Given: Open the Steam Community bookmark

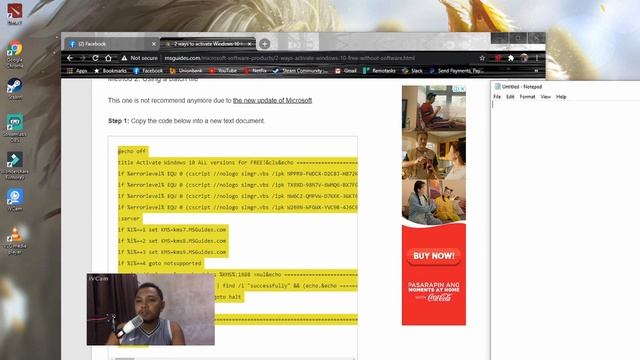Looking at the screenshot, I should pyautogui.click(x=300, y=71).
